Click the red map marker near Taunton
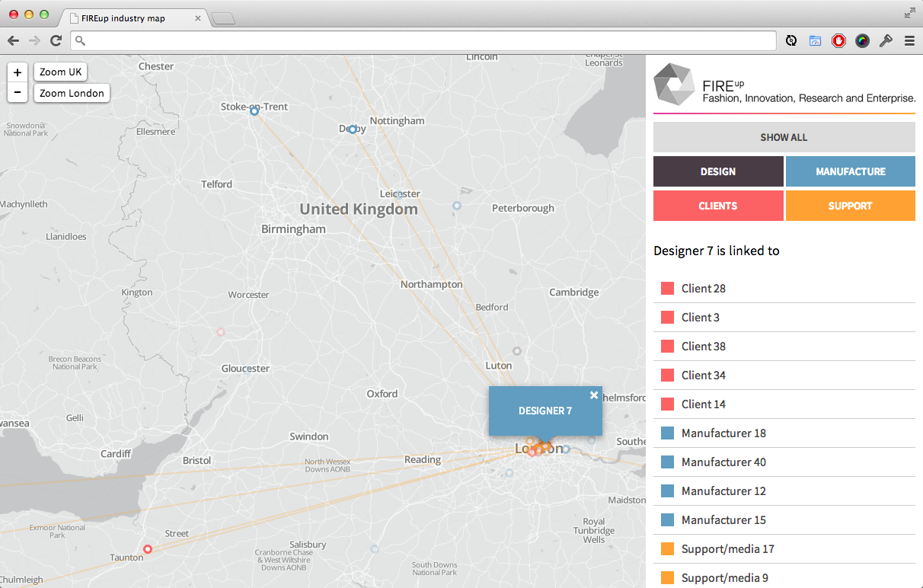Viewport: 923px width, 588px height. pos(148,549)
